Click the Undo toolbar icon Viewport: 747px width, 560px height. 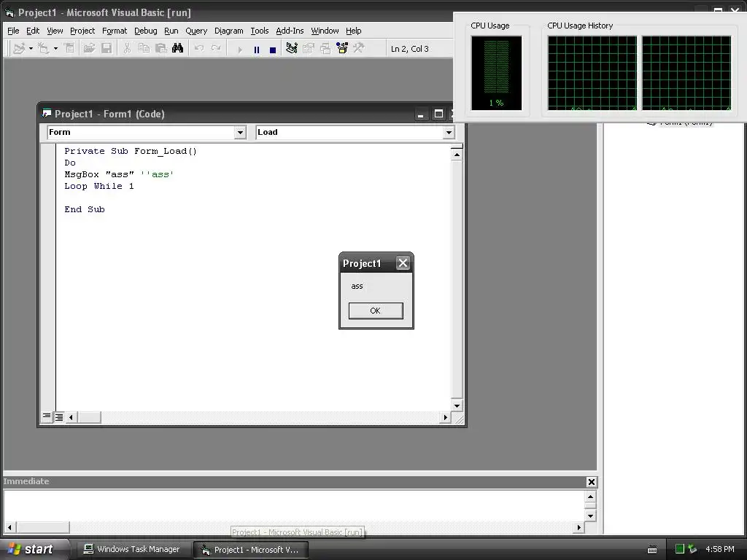199,49
